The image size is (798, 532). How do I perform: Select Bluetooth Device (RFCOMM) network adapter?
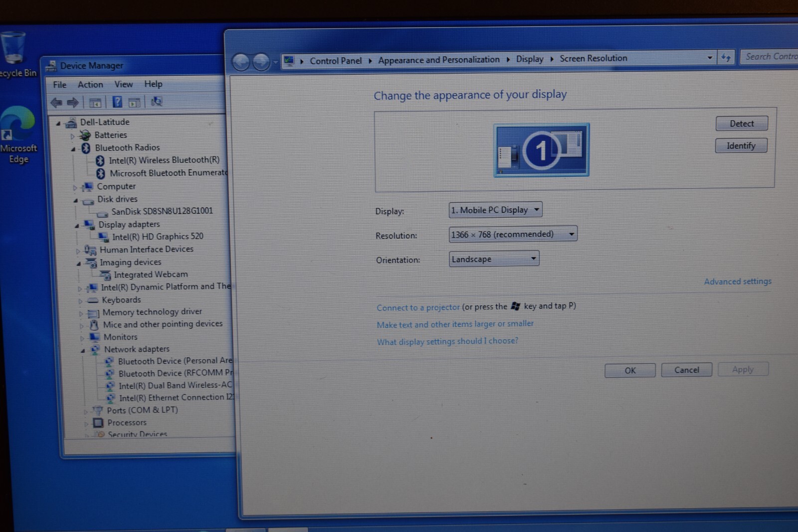[x=175, y=373]
